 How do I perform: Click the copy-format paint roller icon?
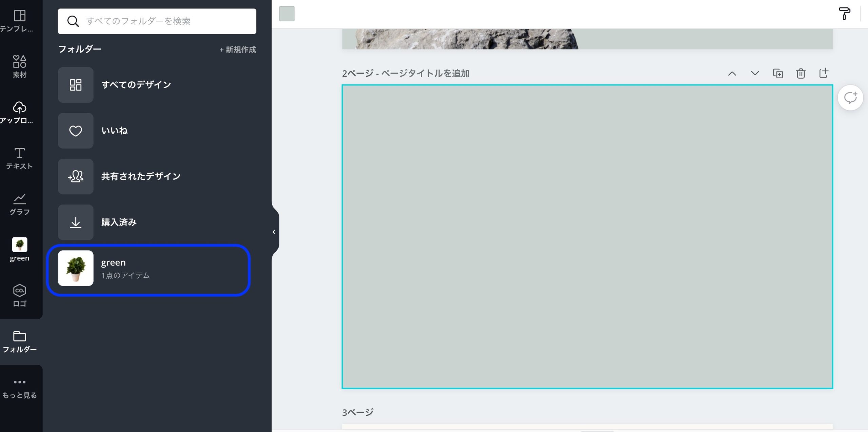click(x=844, y=14)
